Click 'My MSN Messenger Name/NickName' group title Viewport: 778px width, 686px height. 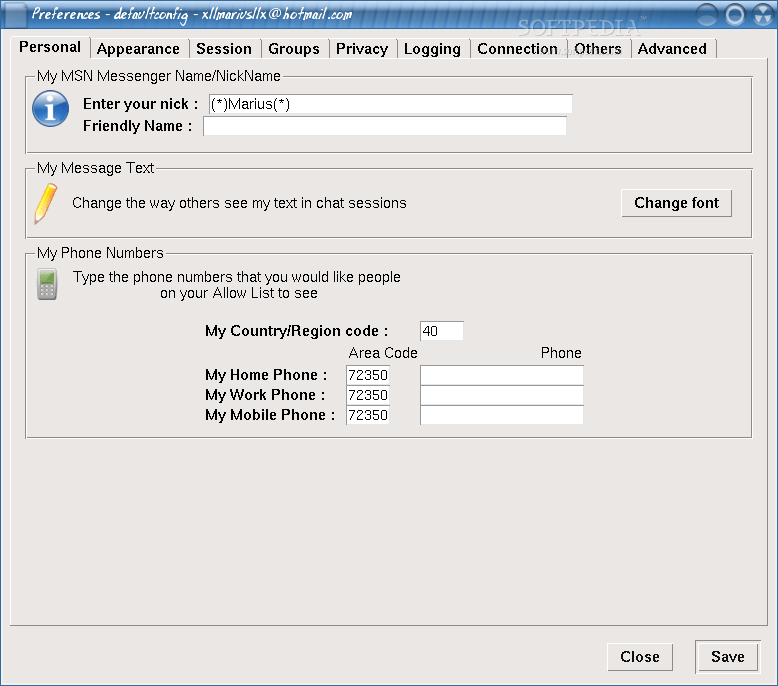159,76
